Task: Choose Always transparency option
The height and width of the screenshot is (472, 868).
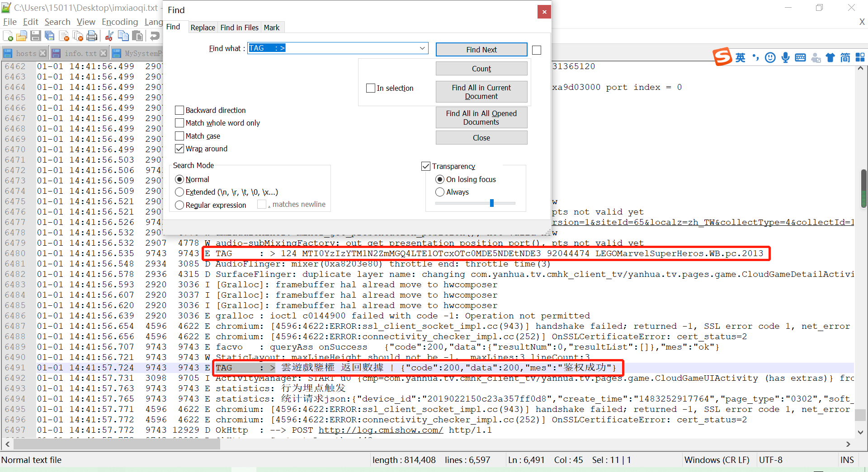Action: pyautogui.click(x=440, y=192)
